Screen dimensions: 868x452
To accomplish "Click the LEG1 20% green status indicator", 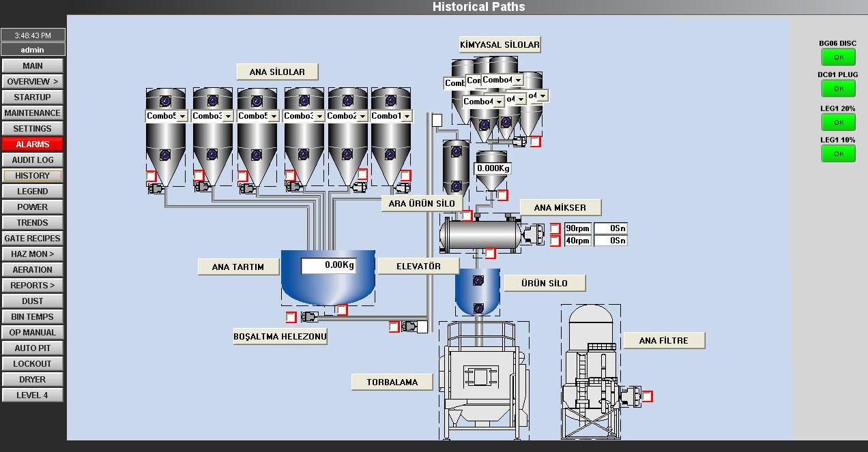I will pos(838,122).
